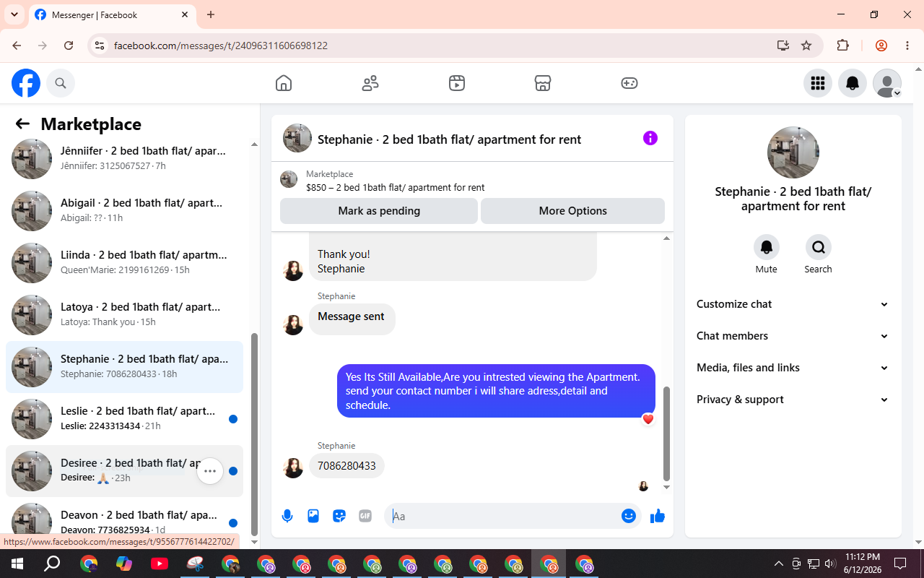Show hidden system tray icons

point(778,564)
